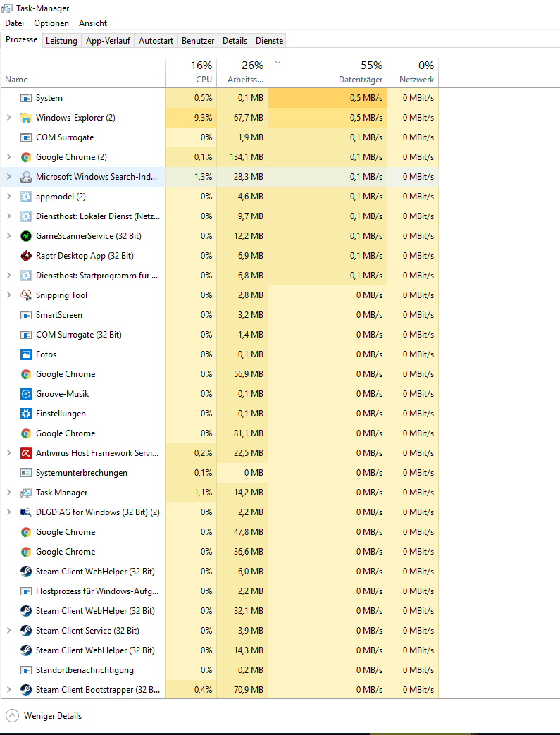Expand the GameScannerService (32 Bit) row
The width and height of the screenshot is (560, 735).
[x=9, y=236]
